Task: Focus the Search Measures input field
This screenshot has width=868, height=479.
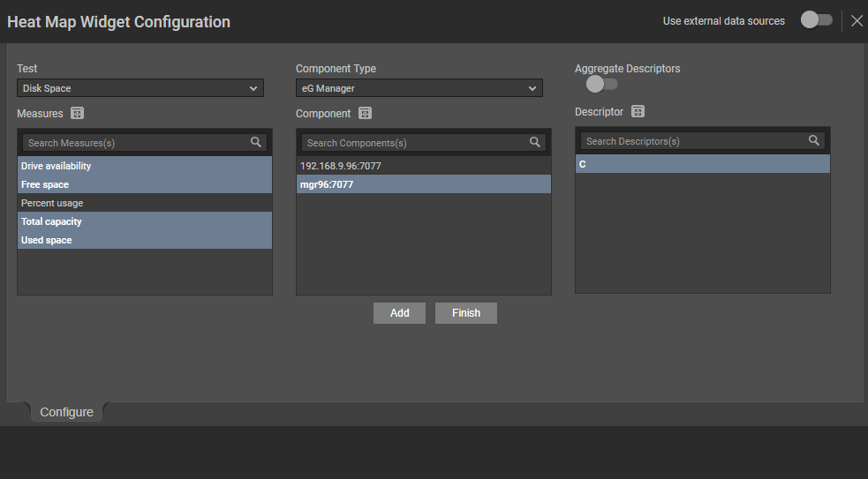Action: 135,143
